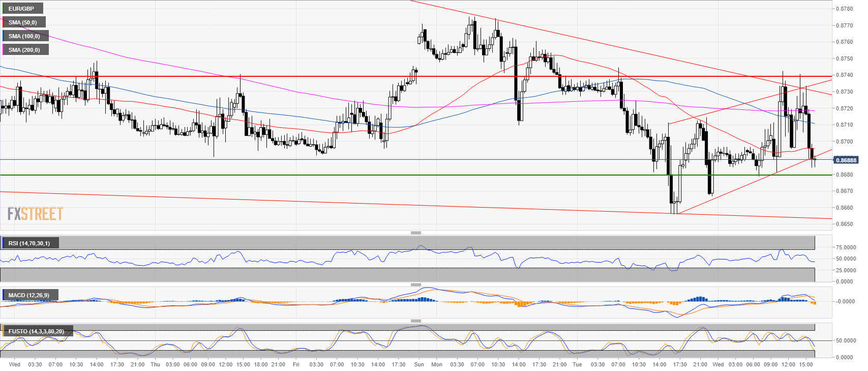This screenshot has width=868, height=371.
Task: Click the resize handle above MACD panel
Action: 415,284
